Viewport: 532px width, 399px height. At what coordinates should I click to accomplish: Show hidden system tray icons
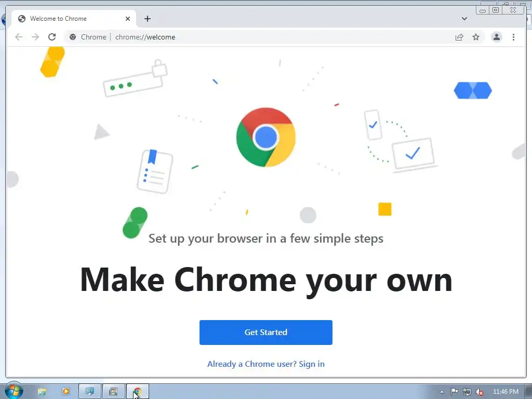point(442,392)
